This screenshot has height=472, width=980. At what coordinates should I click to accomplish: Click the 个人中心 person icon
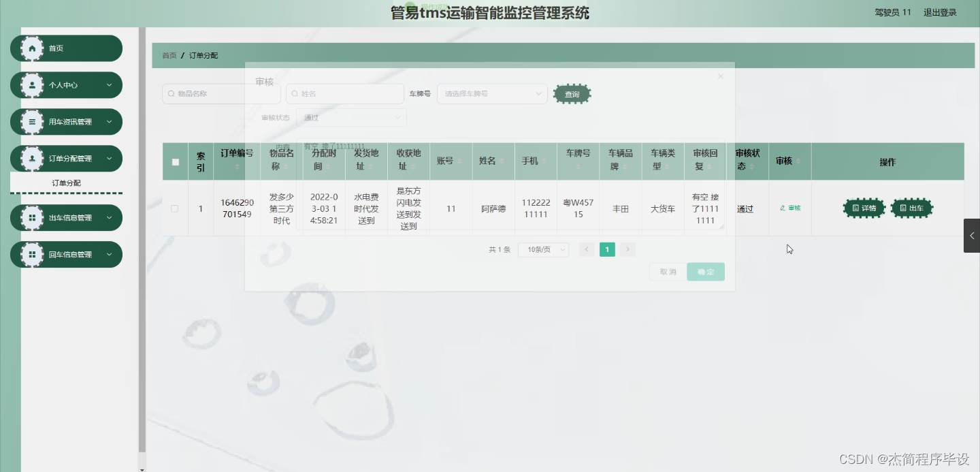32,85
